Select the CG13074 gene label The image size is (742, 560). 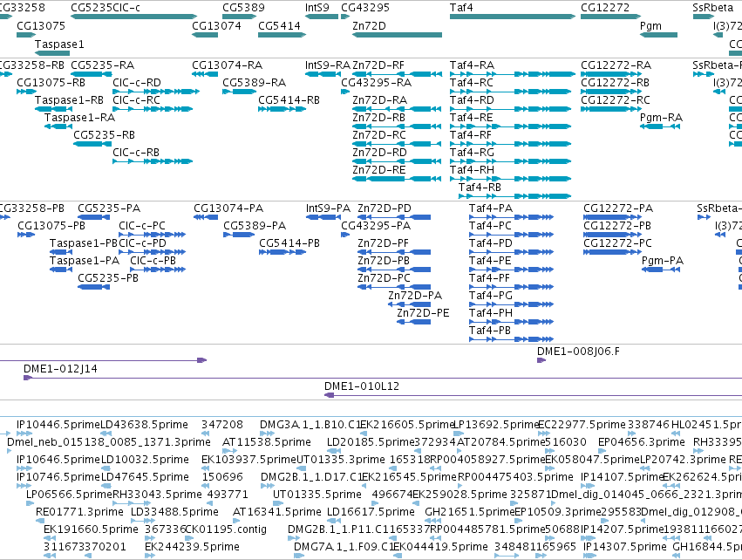(x=216, y=25)
